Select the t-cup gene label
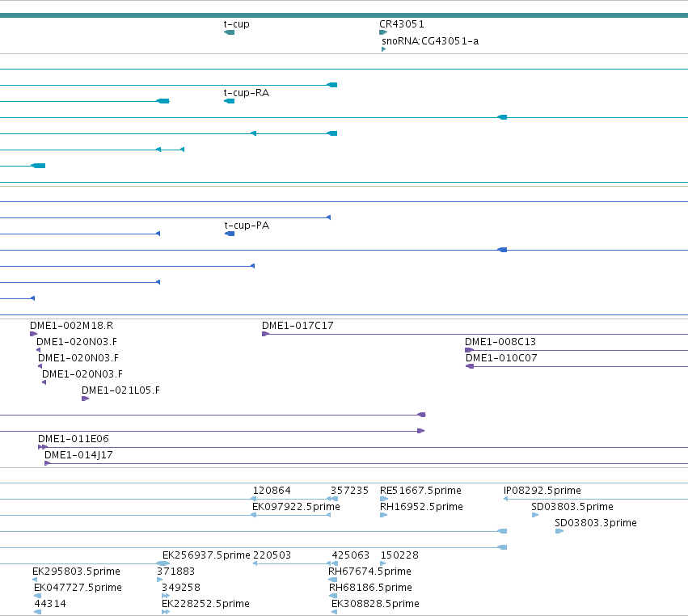The width and height of the screenshot is (688, 616). click(236, 24)
